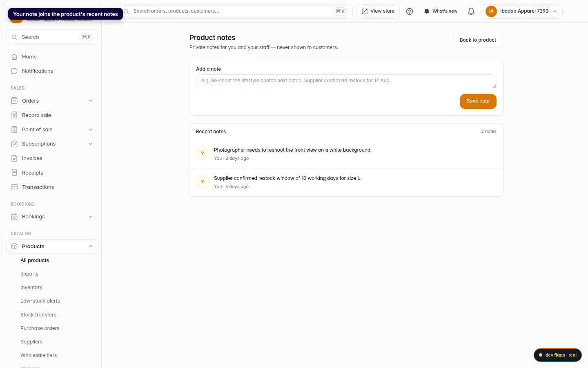Open the Notifications sidebar link
Image resolution: width=588 pixels, height=368 pixels.
[x=52, y=71]
